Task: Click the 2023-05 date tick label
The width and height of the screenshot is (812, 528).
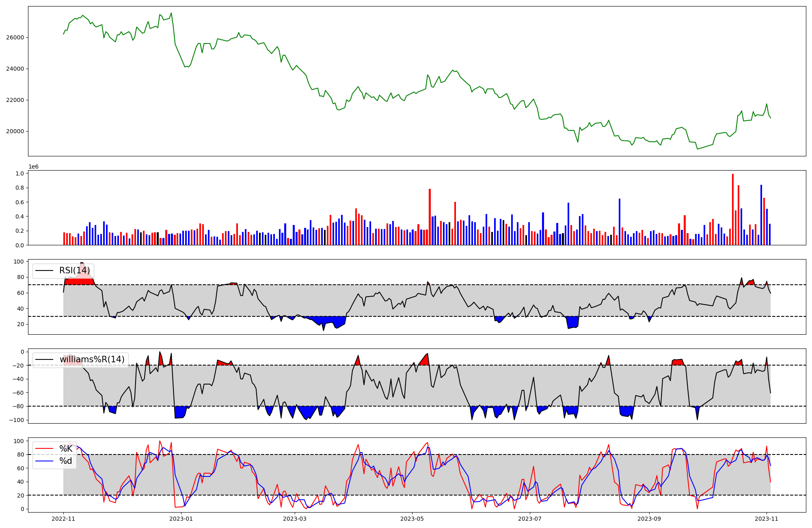Action: tap(412, 519)
